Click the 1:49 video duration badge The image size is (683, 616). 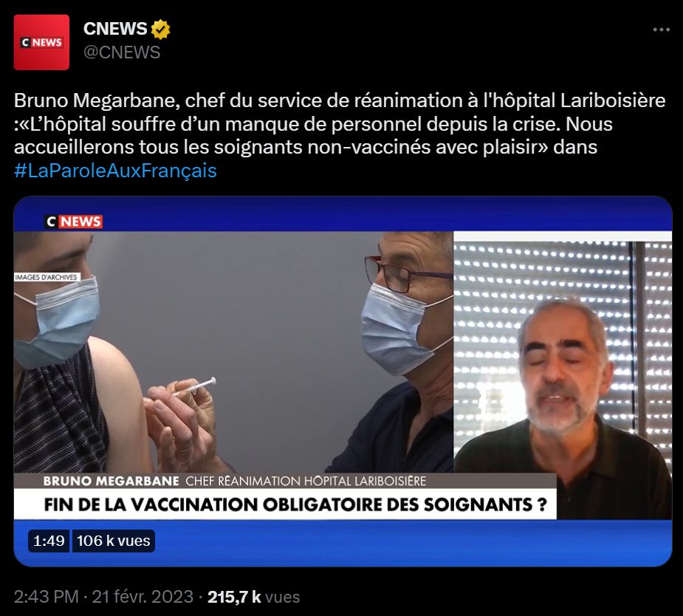(x=49, y=541)
